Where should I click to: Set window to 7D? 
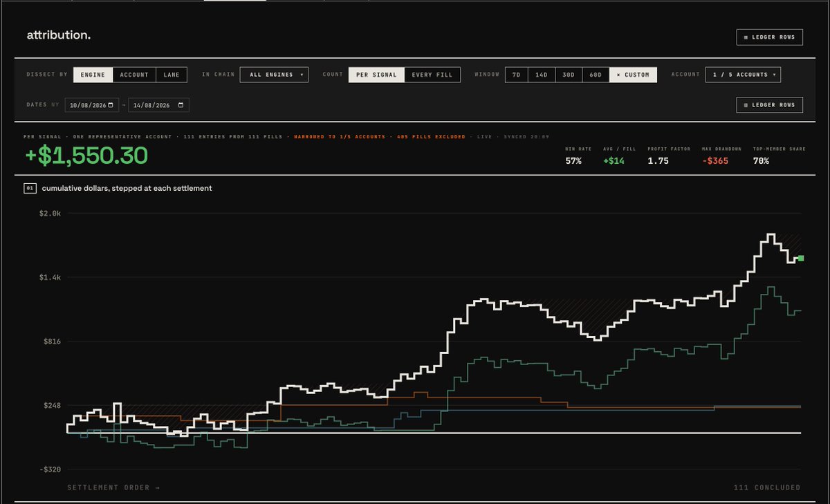point(516,75)
